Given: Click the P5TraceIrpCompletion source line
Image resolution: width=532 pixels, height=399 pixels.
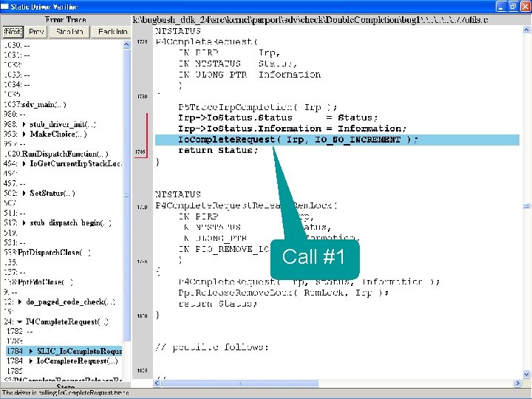Looking at the screenshot, I should pyautogui.click(x=258, y=107).
